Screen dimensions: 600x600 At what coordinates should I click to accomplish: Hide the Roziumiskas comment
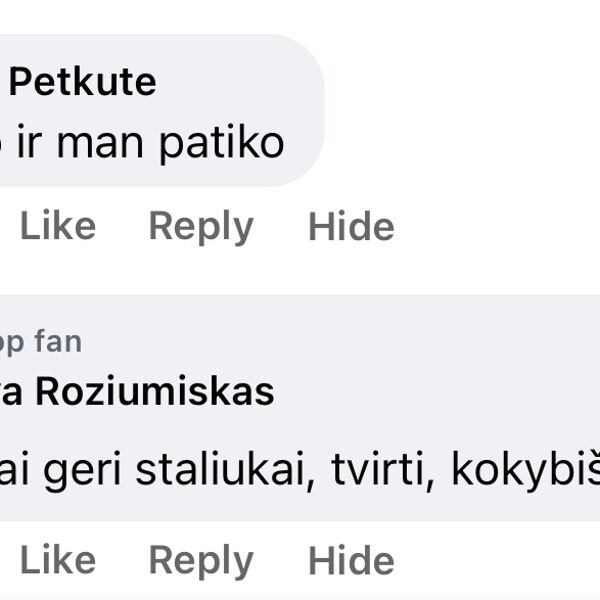tap(351, 561)
